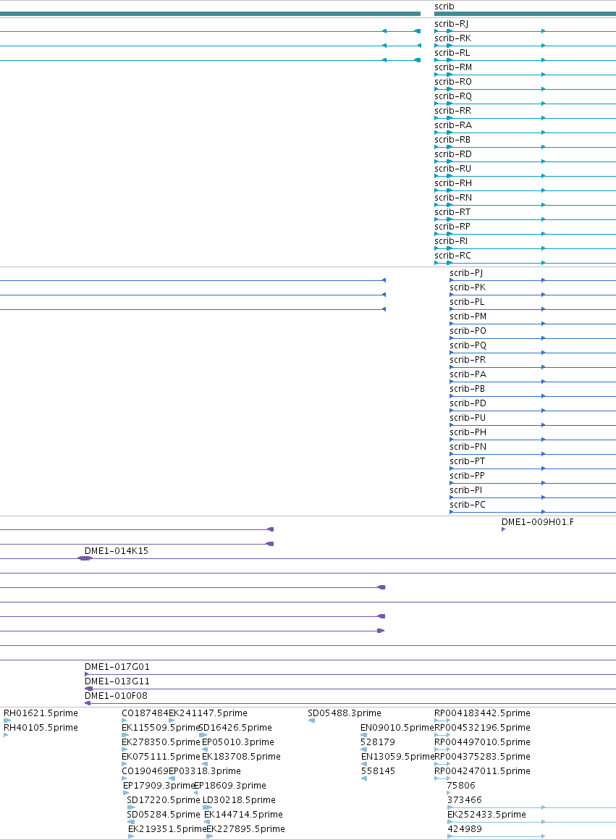Open scrib-PA protein details
The height and width of the screenshot is (840, 616).
click(468, 374)
